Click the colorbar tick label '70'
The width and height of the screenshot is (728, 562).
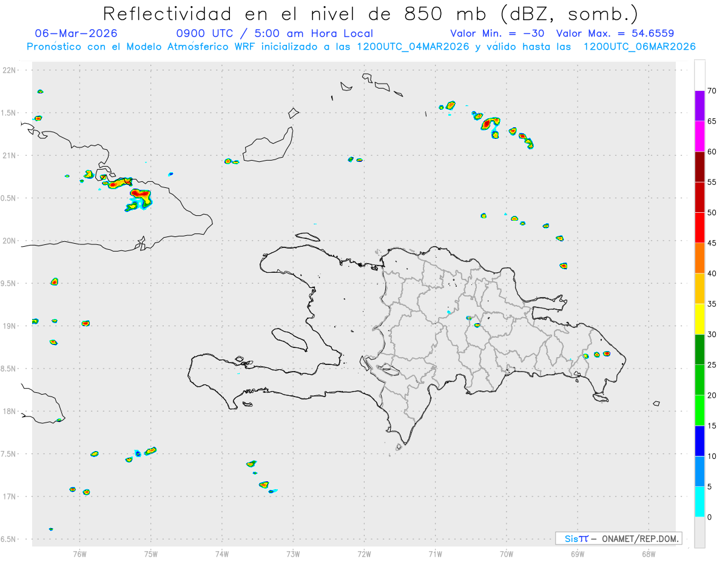(x=712, y=91)
